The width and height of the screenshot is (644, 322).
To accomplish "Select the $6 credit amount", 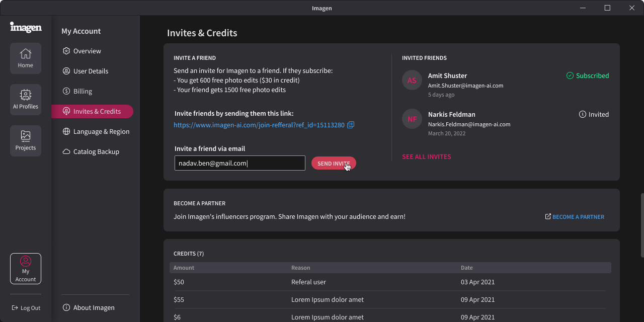I will coord(177,317).
